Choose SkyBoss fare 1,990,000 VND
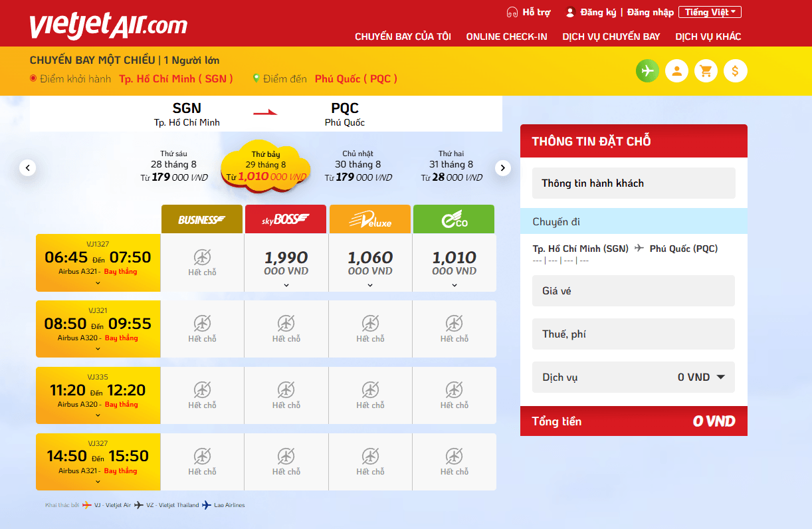 (286, 263)
